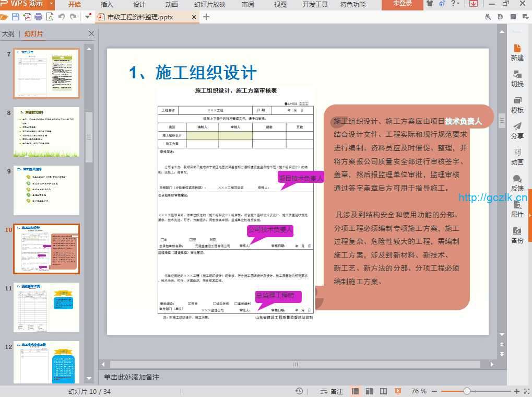Click the 未登录 login button

[402, 4]
